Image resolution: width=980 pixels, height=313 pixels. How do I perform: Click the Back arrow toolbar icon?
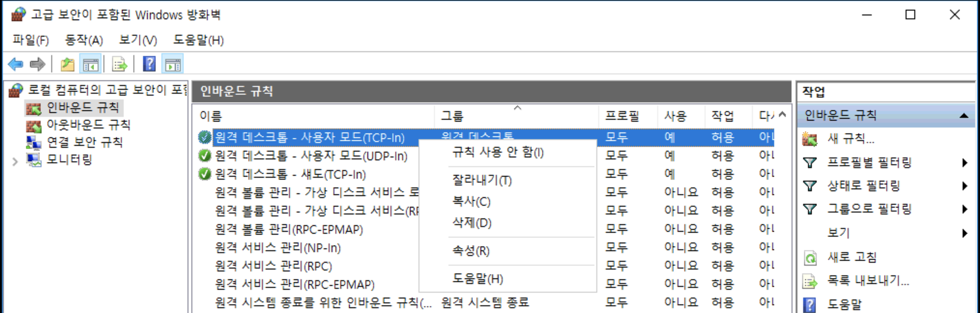pos(15,64)
